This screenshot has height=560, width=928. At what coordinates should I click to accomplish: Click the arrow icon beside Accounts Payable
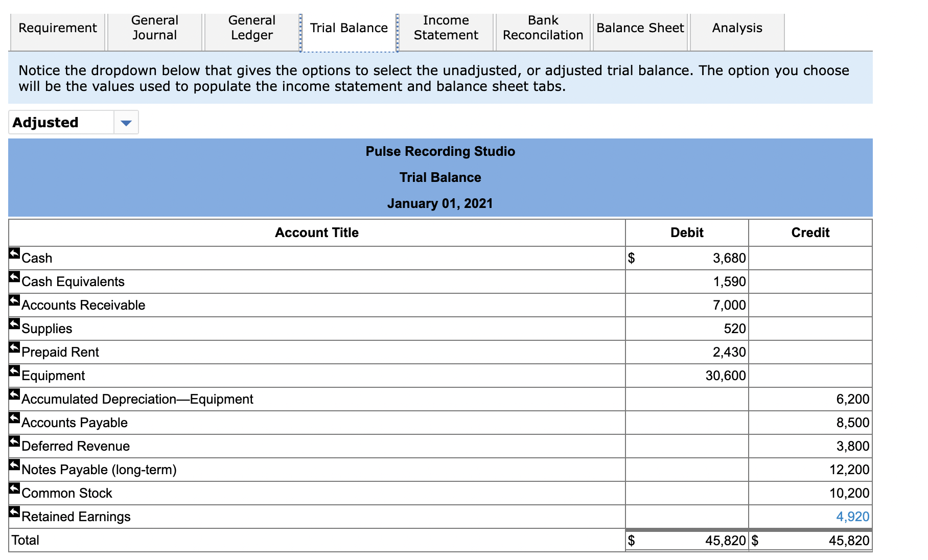click(x=14, y=417)
